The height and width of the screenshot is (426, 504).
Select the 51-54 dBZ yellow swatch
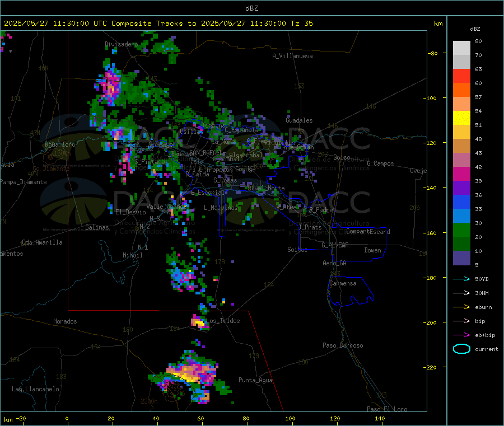click(x=461, y=118)
